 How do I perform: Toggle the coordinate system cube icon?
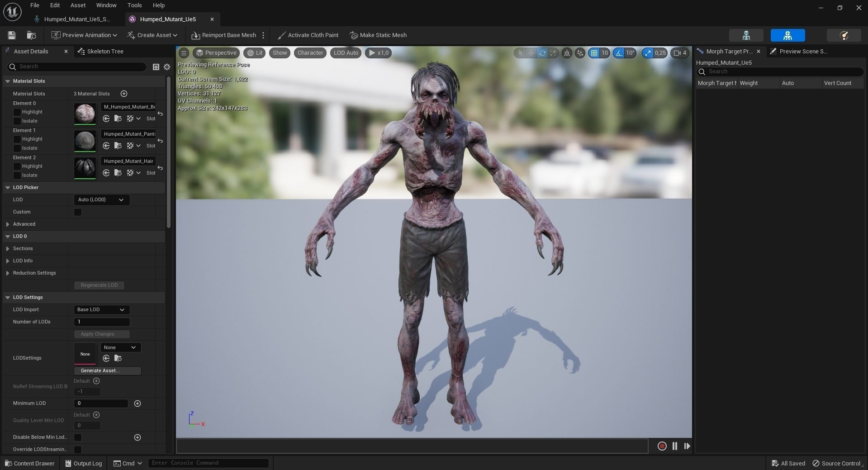[567, 53]
